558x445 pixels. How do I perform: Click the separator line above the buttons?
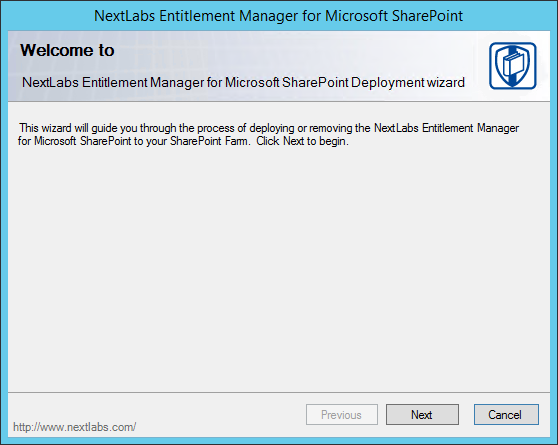[x=279, y=392]
